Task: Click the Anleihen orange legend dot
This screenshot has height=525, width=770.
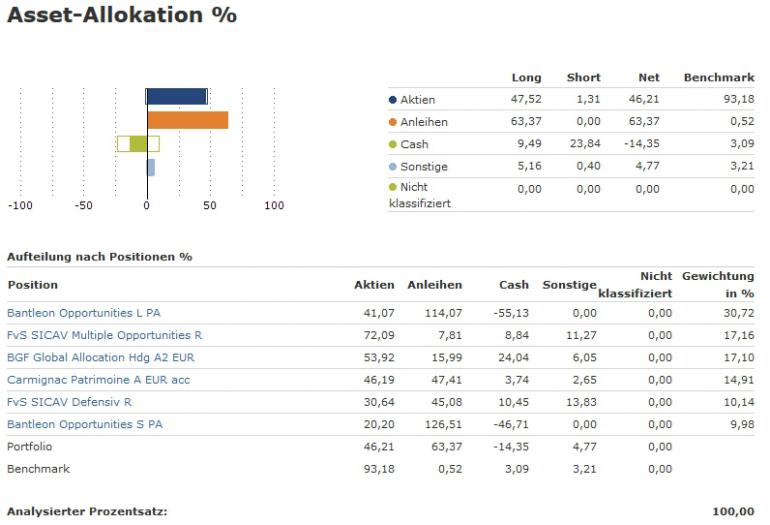Action: point(393,122)
